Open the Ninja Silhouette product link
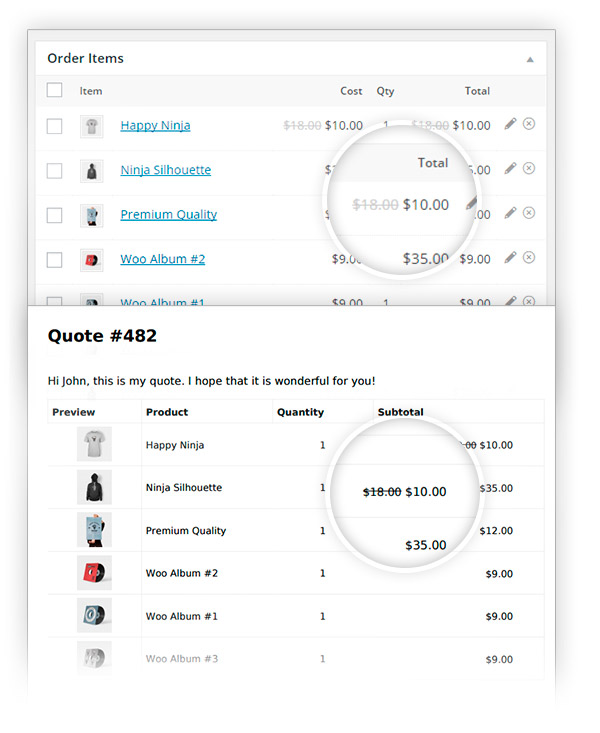The height and width of the screenshot is (733, 600). click(166, 170)
